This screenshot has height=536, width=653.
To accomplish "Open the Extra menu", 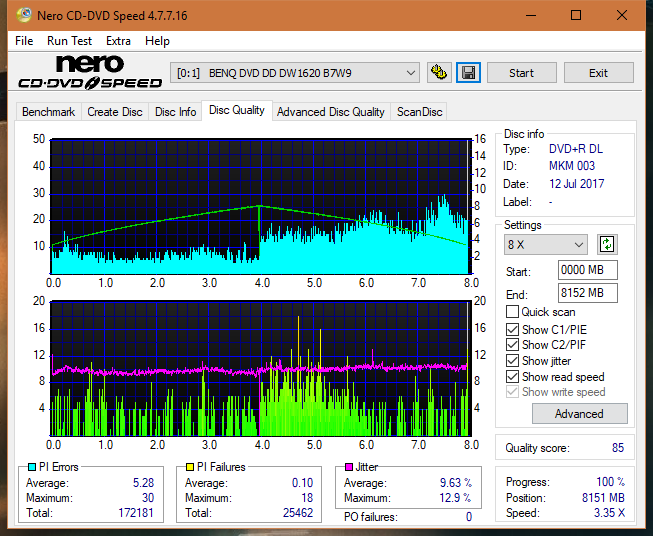I will coord(118,41).
